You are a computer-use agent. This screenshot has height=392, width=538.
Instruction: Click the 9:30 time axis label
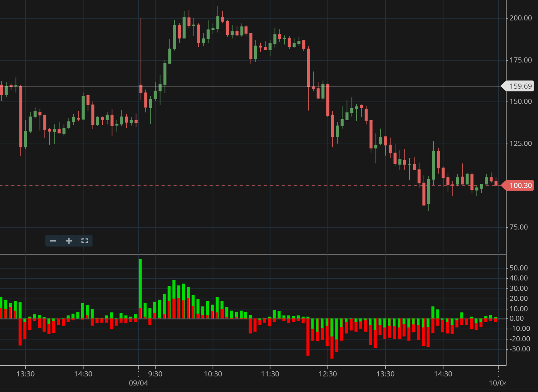[155, 374]
